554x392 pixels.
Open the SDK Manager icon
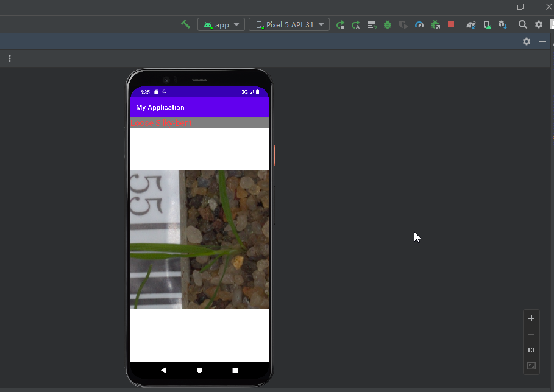(x=503, y=25)
